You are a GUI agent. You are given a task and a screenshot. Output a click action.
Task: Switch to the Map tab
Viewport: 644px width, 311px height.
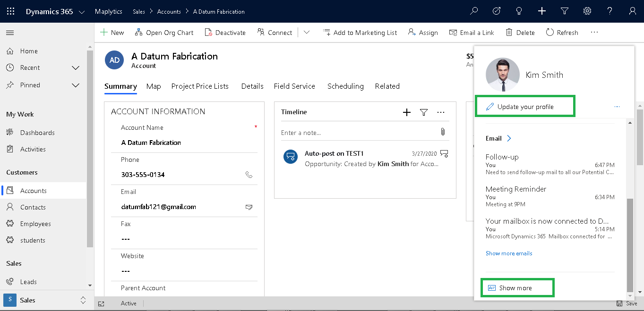point(154,86)
